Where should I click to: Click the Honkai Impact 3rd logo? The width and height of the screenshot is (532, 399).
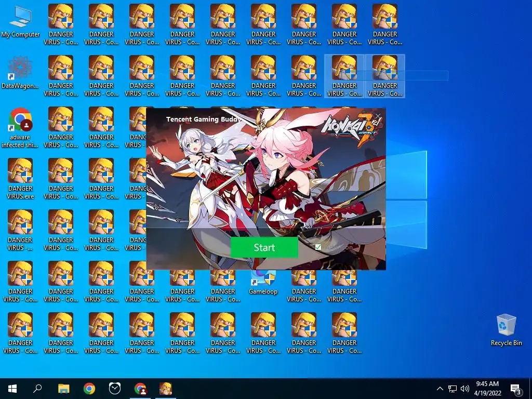point(352,129)
